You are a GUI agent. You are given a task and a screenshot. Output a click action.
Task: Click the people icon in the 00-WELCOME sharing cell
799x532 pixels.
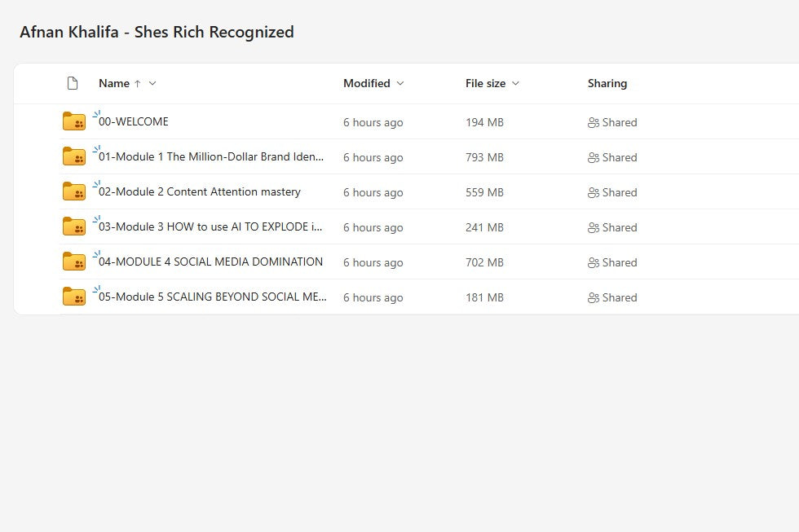click(x=594, y=123)
